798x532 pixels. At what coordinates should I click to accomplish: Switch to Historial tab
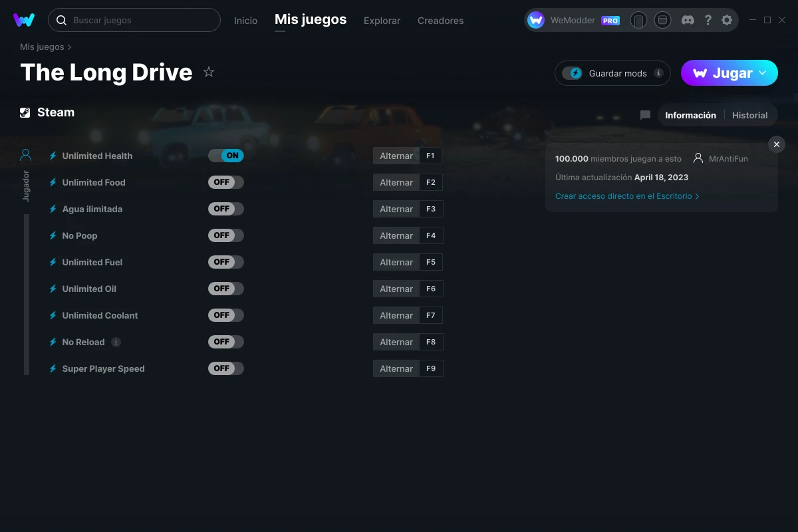[x=749, y=115]
